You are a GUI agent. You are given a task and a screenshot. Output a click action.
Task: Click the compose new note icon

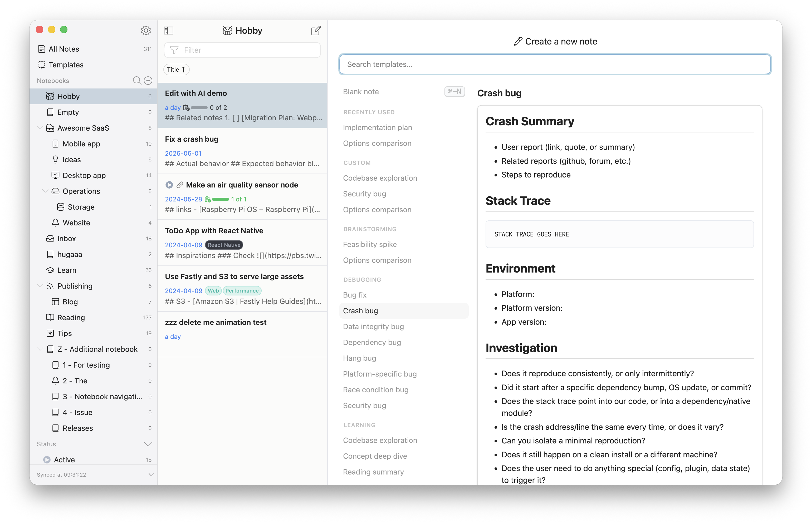[x=316, y=31]
